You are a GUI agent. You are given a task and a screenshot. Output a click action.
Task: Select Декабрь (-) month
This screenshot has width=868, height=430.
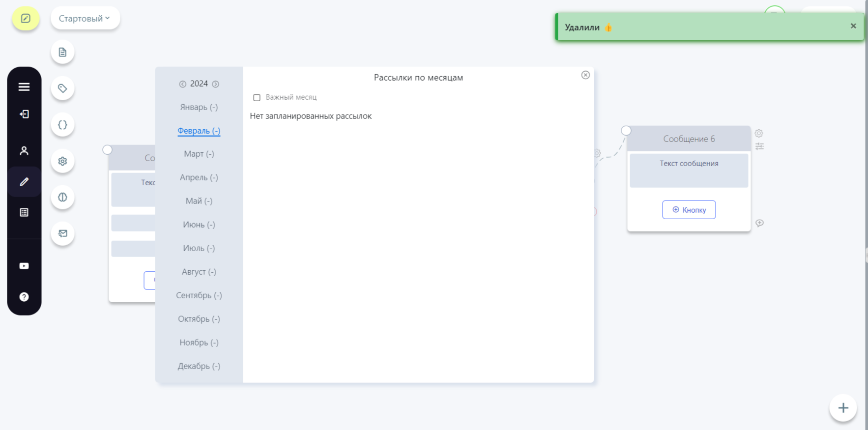click(x=199, y=366)
